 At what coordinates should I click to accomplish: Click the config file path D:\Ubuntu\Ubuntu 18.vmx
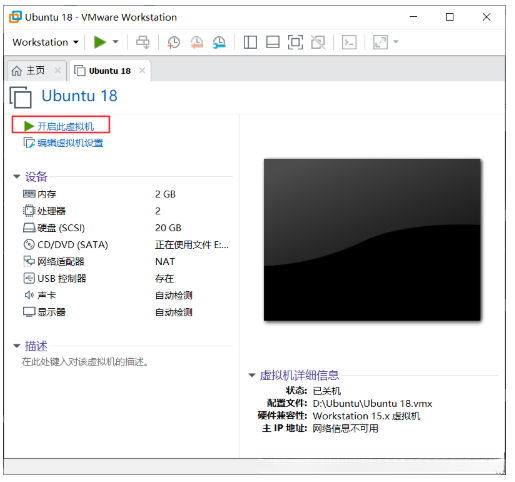(372, 404)
